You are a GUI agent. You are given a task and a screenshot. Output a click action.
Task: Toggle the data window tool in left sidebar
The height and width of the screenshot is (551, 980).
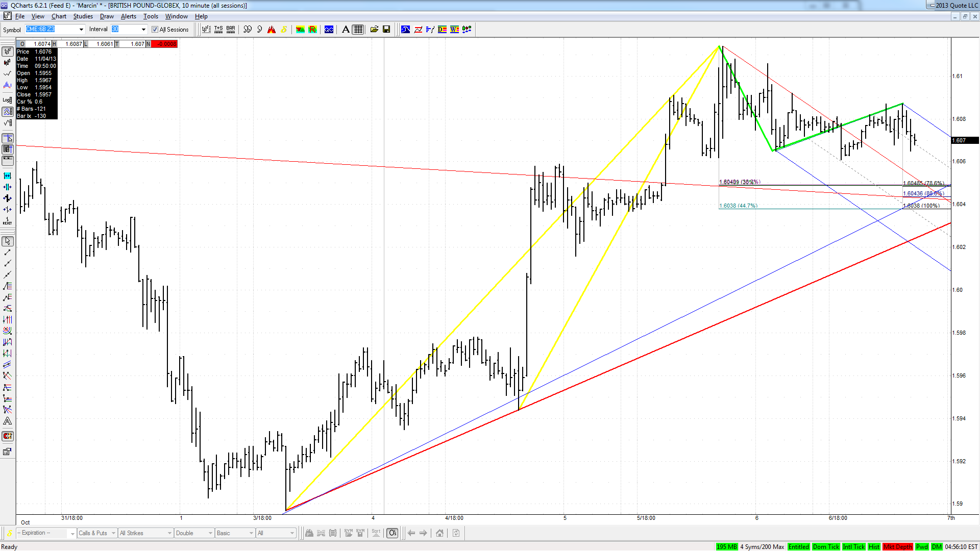click(x=8, y=149)
